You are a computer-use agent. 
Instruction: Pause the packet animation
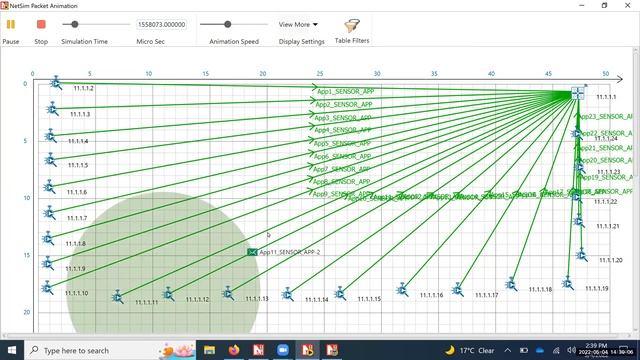pyautogui.click(x=11, y=24)
